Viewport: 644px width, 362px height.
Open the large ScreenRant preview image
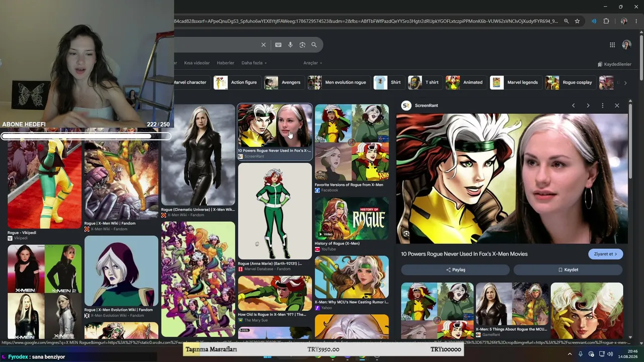(x=512, y=179)
